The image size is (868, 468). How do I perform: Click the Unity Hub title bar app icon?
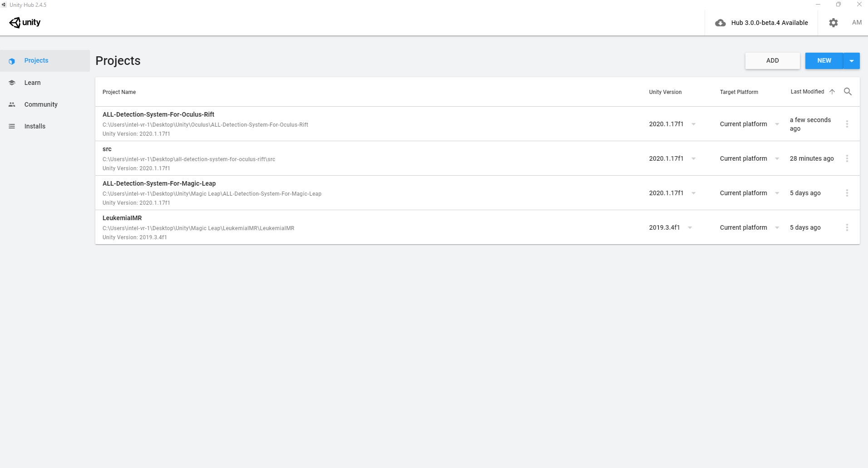click(4, 5)
